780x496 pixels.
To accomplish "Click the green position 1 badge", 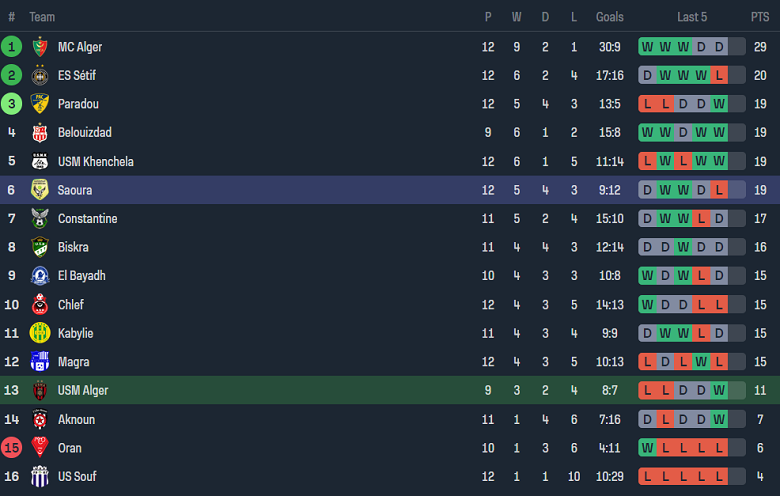I will [x=12, y=47].
